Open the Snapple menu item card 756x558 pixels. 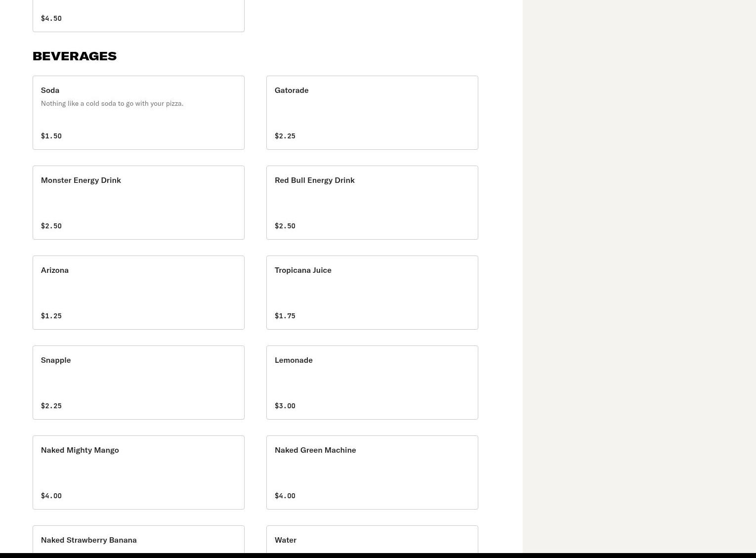tap(138, 383)
